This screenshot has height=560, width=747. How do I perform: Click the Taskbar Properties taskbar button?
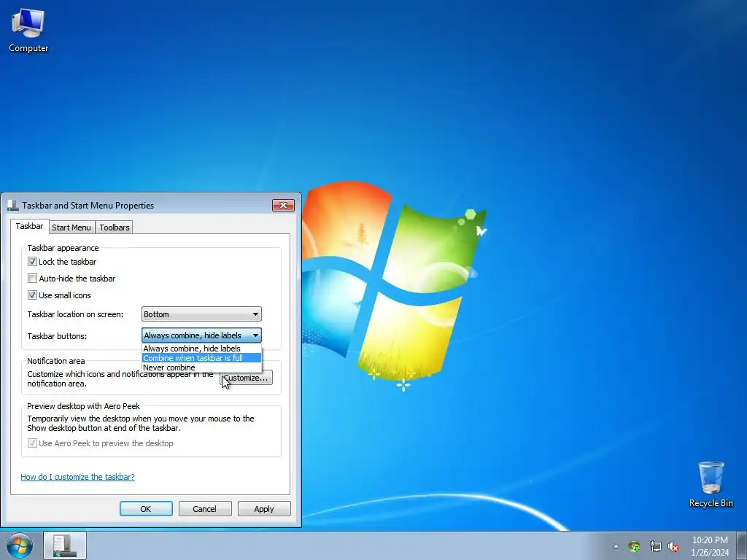tap(65, 545)
